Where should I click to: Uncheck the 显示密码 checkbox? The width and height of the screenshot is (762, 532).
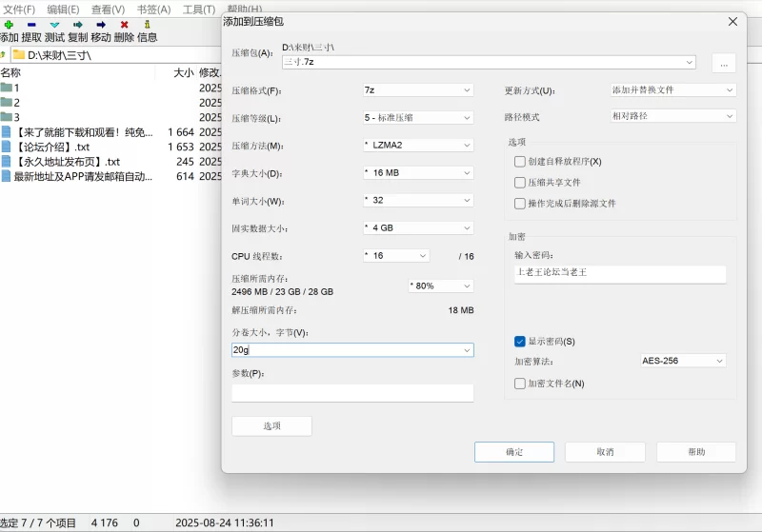pos(520,342)
